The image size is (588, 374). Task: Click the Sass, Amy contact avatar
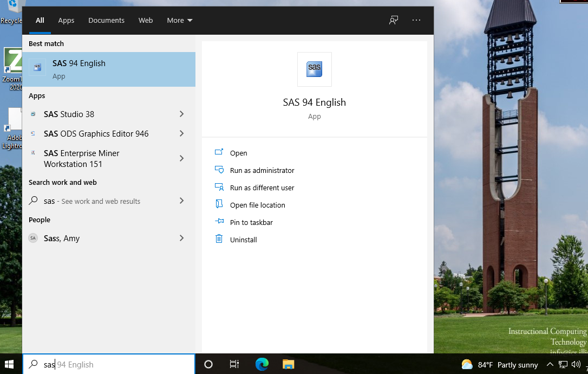[33, 238]
